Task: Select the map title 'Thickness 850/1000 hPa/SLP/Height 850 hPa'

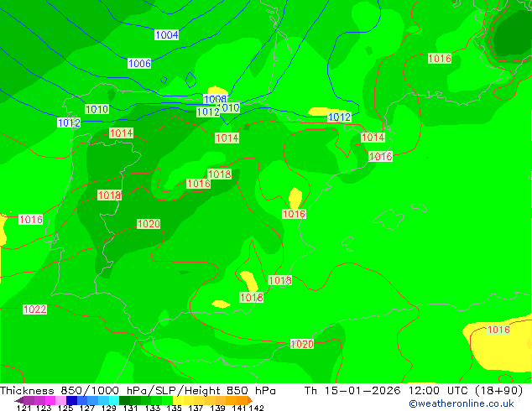Action: pos(138,391)
